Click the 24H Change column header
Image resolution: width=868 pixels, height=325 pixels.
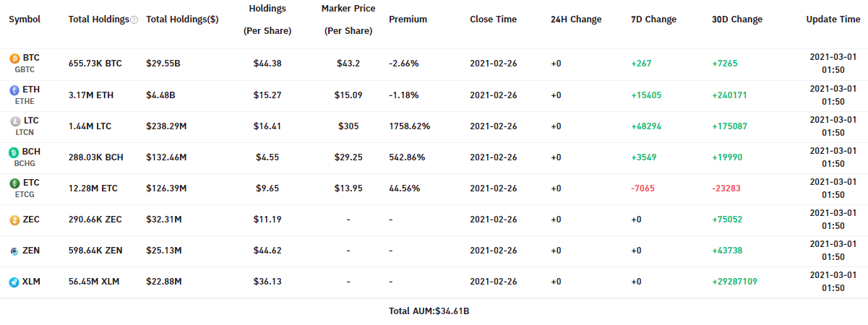point(576,19)
